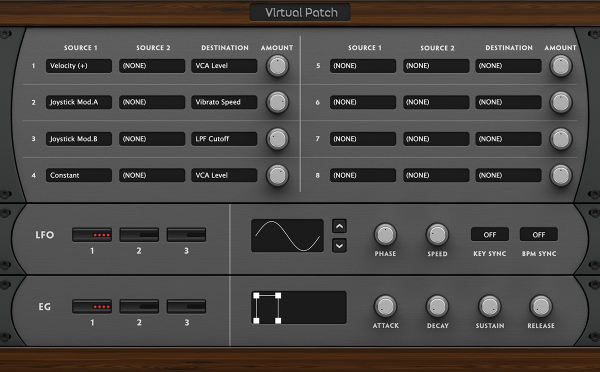
Task: Click patch 8 Amount knob
Action: pos(561,175)
